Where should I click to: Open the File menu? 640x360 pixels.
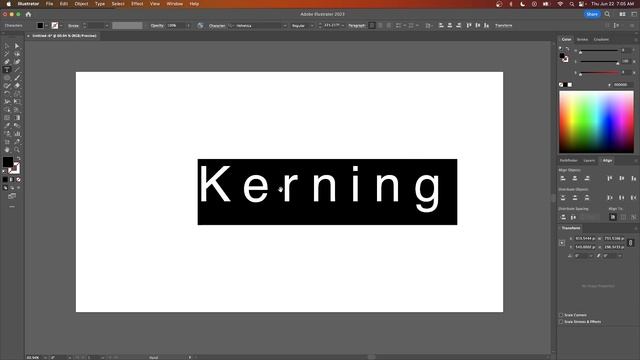pos(49,4)
